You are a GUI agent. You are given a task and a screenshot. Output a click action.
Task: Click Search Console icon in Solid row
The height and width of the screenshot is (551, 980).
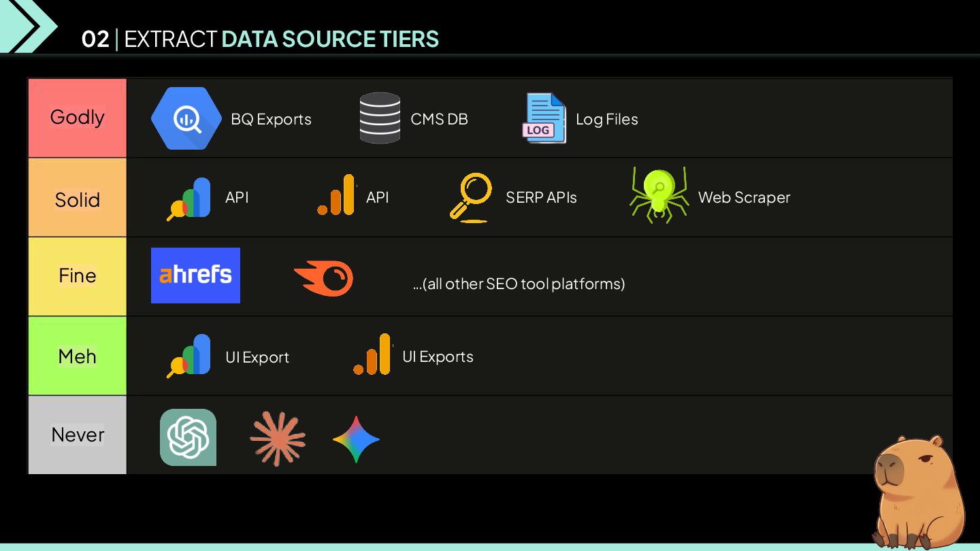(x=189, y=198)
